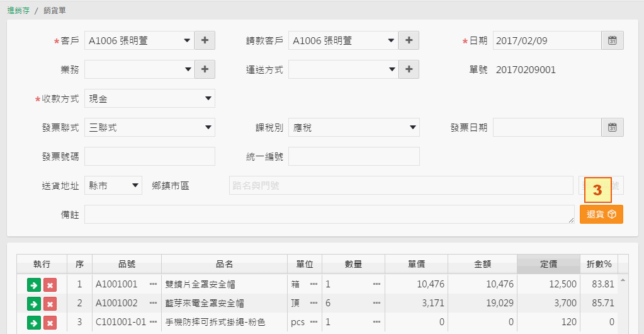Open the 課稅別 應稅 dropdown
The width and height of the screenshot is (644, 334).
(x=354, y=127)
